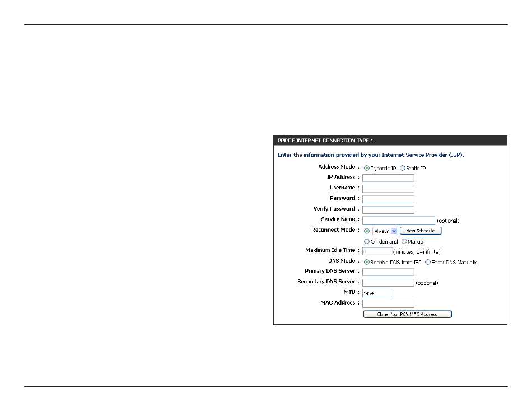The width and height of the screenshot is (532, 411).
Task: Select Enter DNS Manually option
Action: coord(428,263)
